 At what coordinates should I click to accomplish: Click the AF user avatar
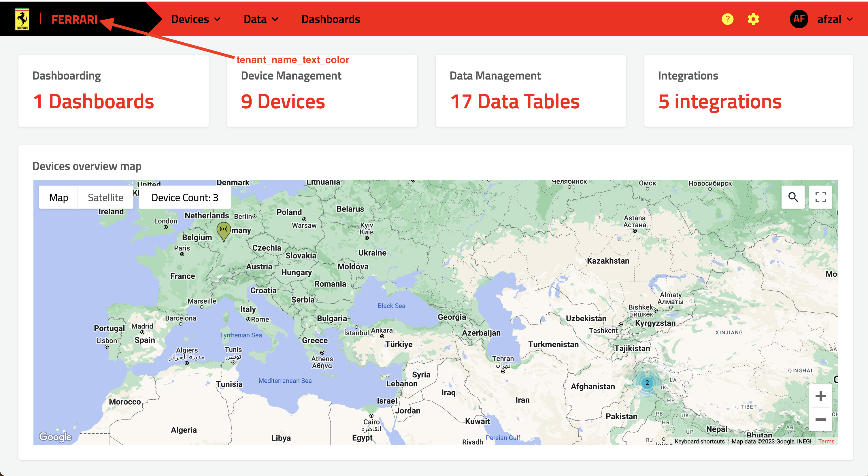[799, 19]
